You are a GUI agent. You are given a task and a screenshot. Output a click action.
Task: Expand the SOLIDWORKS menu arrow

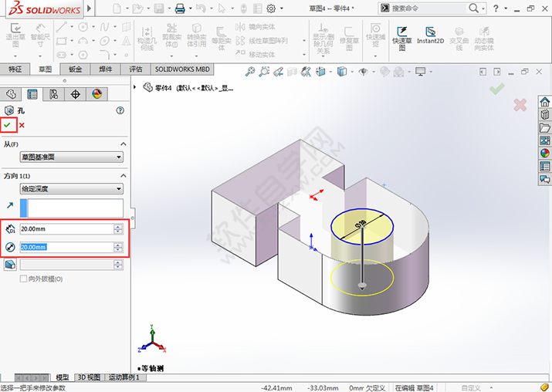(89, 8)
